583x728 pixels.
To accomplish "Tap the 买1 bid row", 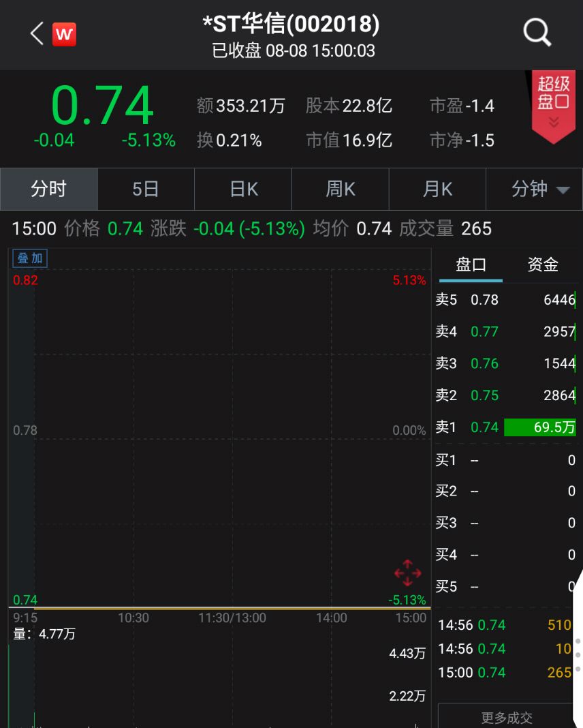I will click(505, 460).
